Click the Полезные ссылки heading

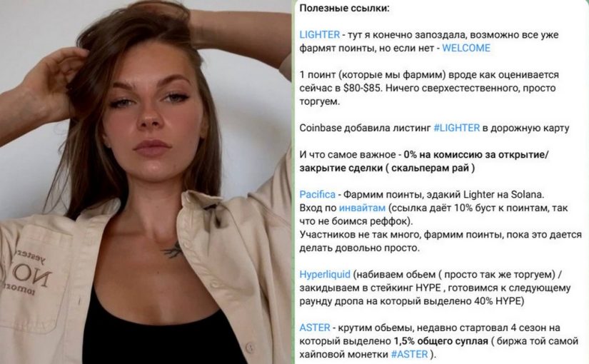coord(344,9)
